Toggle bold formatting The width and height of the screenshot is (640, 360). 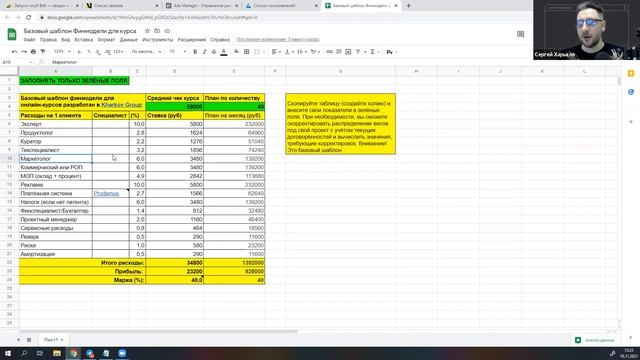(x=195, y=52)
